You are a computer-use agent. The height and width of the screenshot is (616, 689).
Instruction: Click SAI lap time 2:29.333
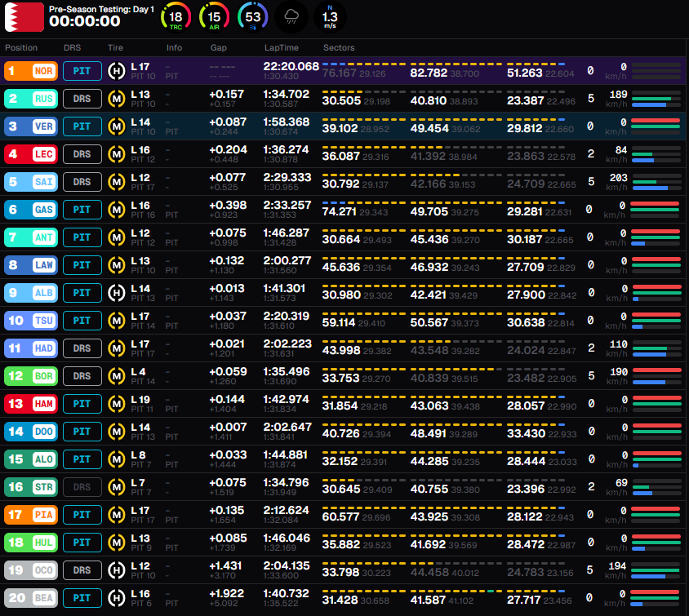pos(287,177)
